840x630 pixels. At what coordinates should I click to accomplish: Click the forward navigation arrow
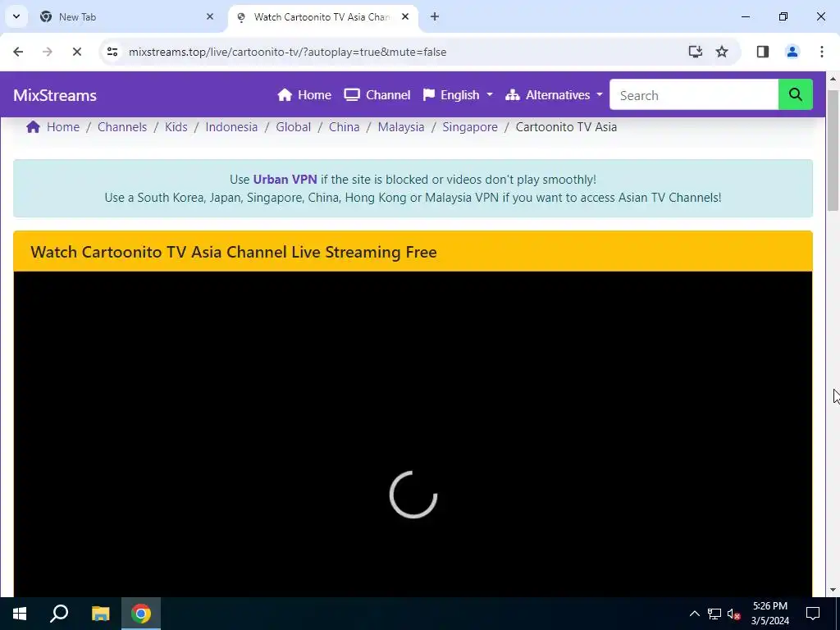tap(48, 52)
